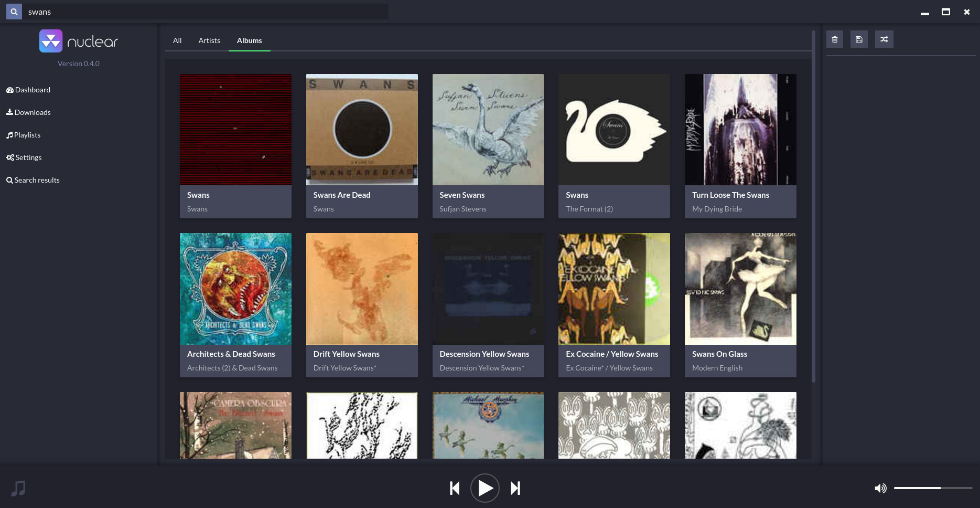Click the swans search input field

[205, 12]
